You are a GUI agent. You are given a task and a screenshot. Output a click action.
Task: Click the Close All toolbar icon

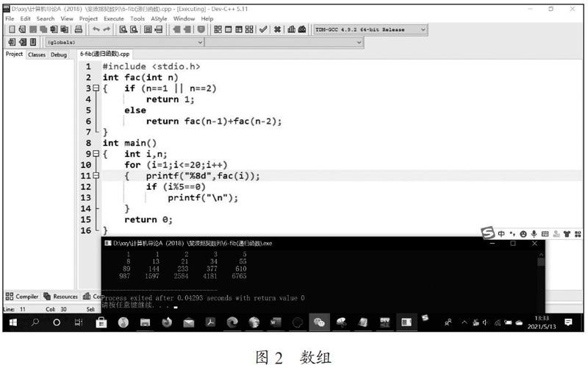click(x=65, y=29)
